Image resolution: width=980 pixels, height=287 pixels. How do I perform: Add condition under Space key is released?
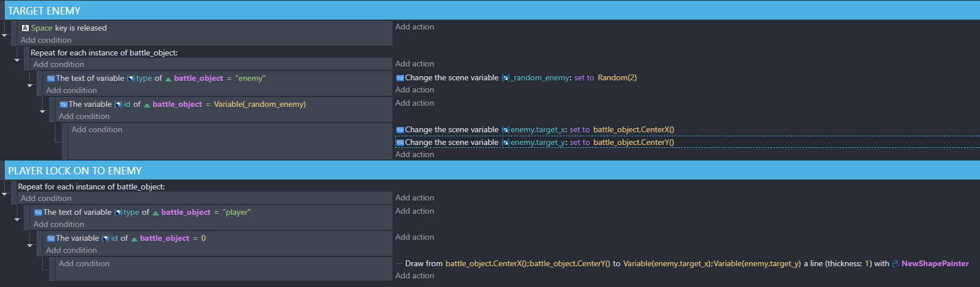46,40
